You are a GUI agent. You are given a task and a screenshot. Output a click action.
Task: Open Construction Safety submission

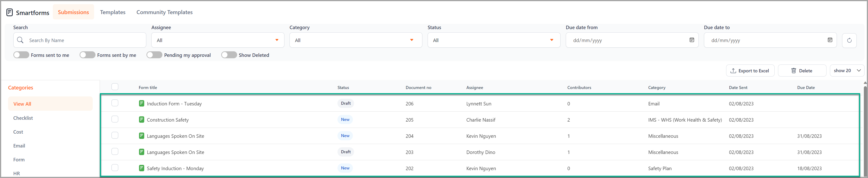(168, 120)
